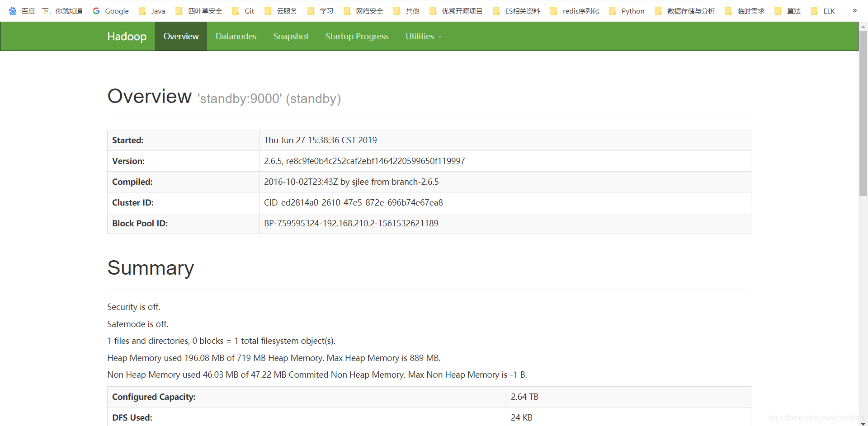The image size is (868, 426).
Task: Open the Git bookmarks folder
Action: pos(243,11)
